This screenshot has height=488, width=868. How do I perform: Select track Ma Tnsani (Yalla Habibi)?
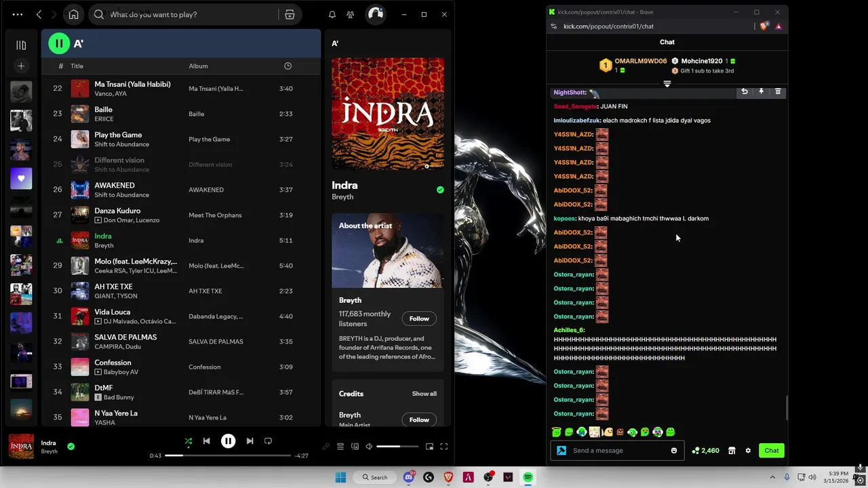pos(180,88)
